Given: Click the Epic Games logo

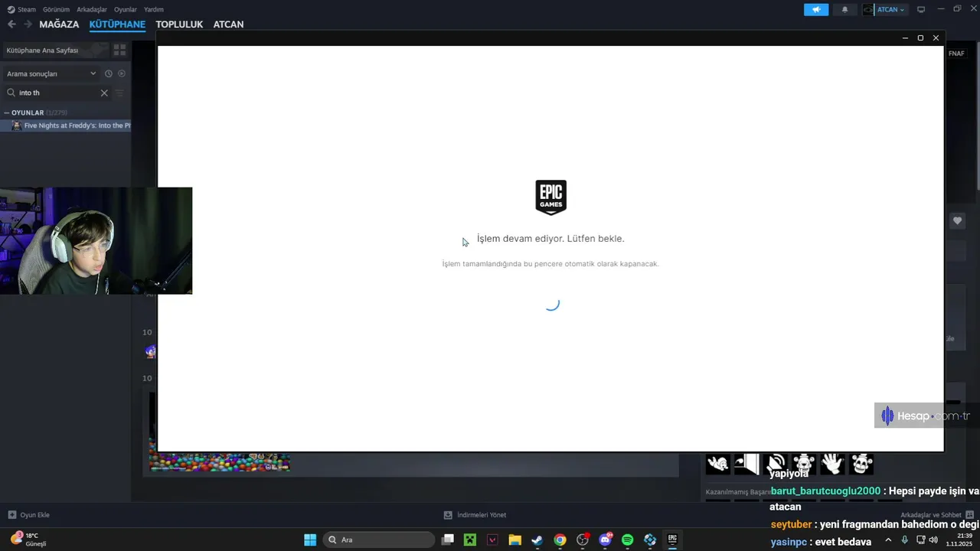Looking at the screenshot, I should [x=550, y=197].
